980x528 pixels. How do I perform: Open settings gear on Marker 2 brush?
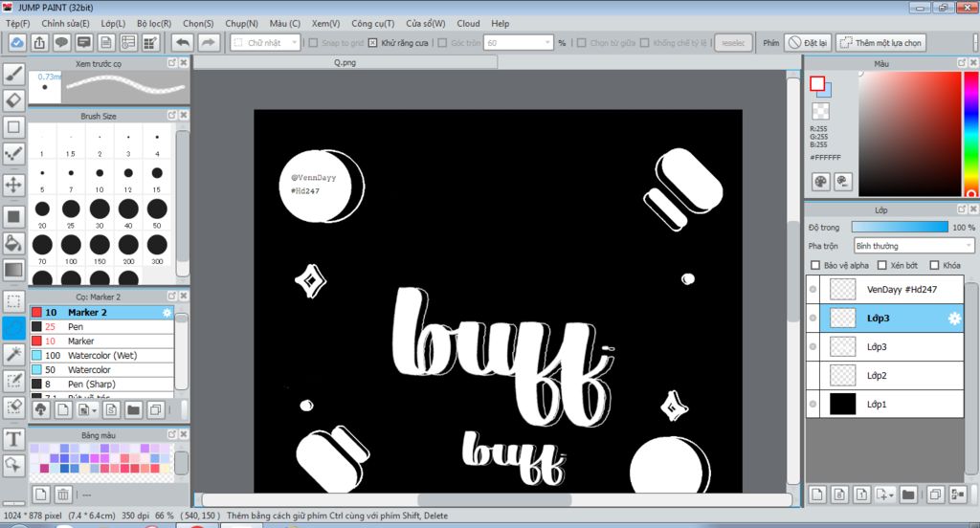pos(167,313)
